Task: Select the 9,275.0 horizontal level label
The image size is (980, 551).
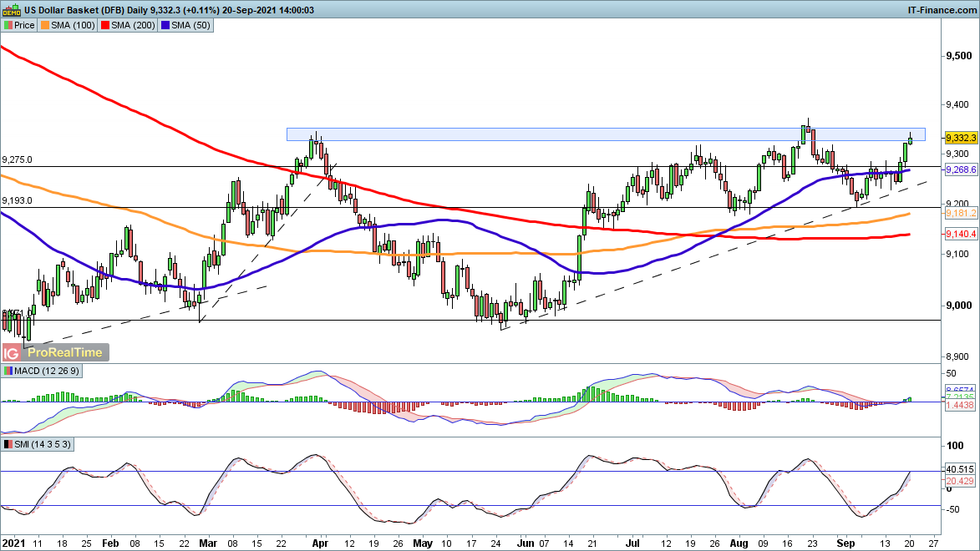Action: click(x=17, y=160)
